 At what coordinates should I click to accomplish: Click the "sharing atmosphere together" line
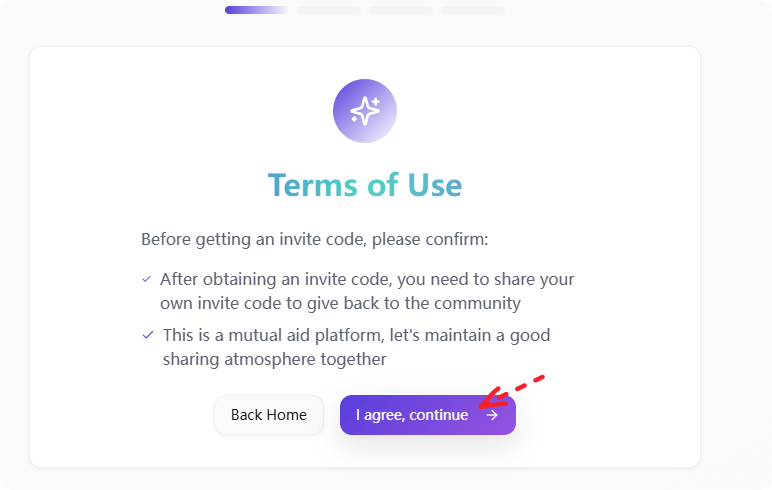(274, 359)
